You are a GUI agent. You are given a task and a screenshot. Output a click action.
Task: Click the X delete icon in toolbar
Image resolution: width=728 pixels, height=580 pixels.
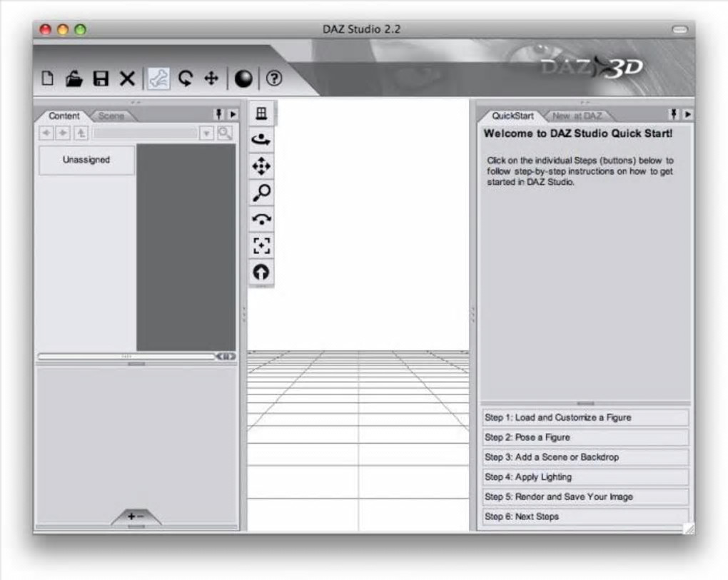(x=127, y=78)
